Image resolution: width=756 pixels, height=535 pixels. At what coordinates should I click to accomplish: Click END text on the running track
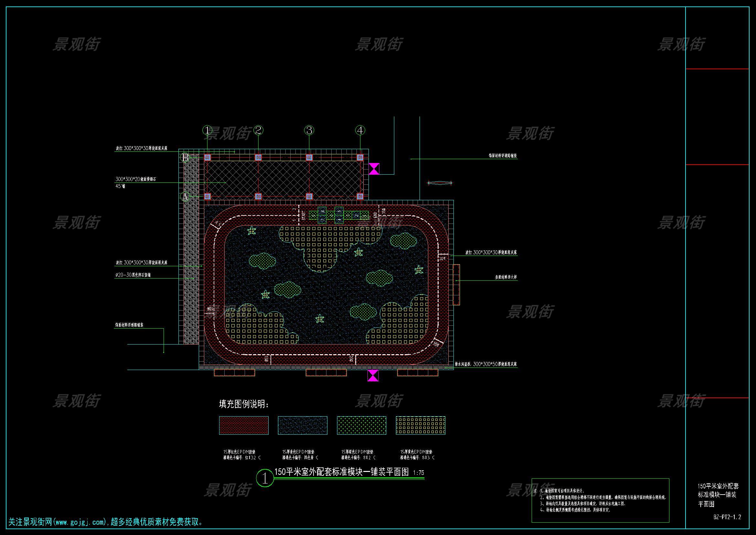(x=375, y=215)
